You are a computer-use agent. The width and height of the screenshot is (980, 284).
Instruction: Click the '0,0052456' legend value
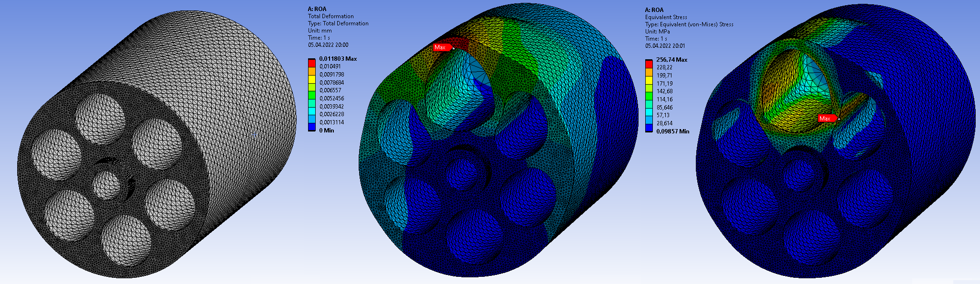click(331, 98)
